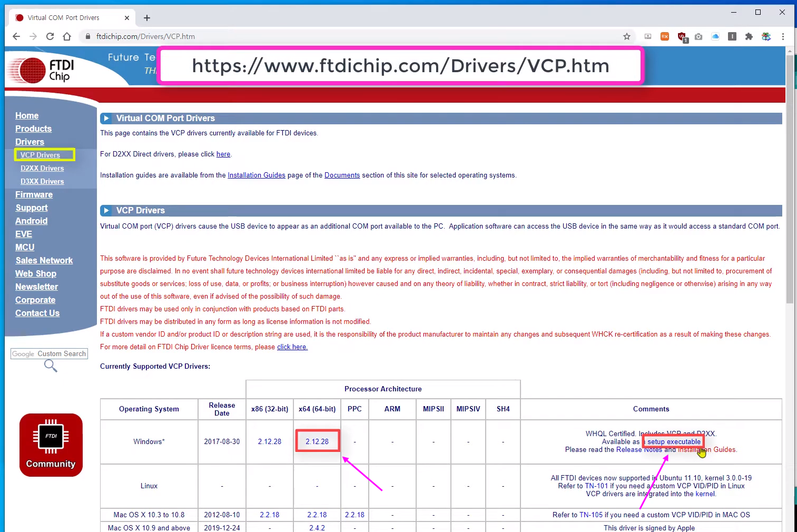Image resolution: width=797 pixels, height=532 pixels.
Task: Click the Windows release date 2017-08-30
Action: point(222,442)
